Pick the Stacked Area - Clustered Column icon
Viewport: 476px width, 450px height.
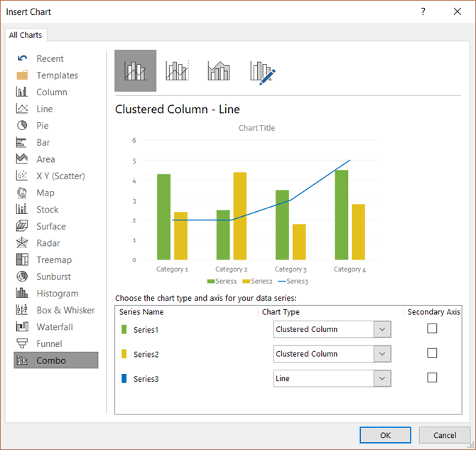click(x=219, y=71)
